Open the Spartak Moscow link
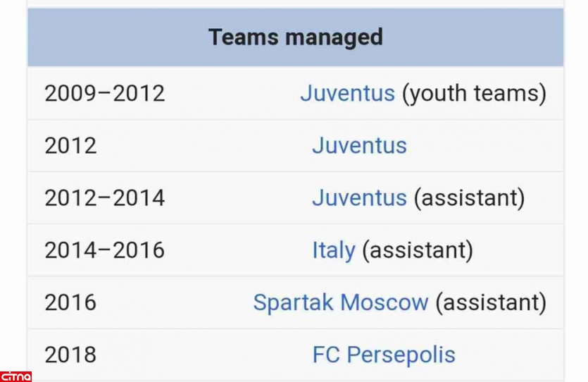Viewport: 588px width, 382px height. [x=340, y=302]
